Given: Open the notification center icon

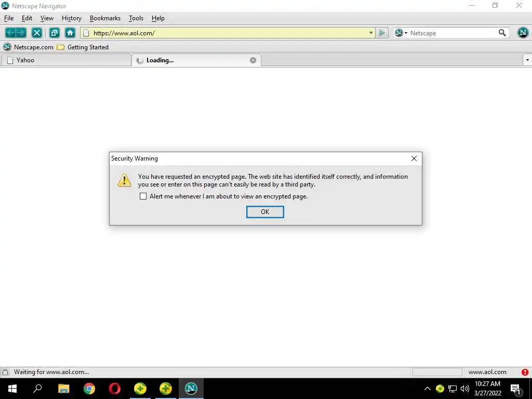Looking at the screenshot, I should click(516, 389).
